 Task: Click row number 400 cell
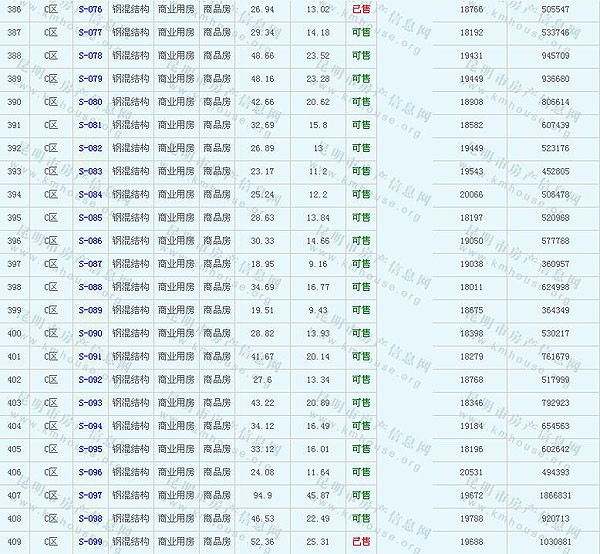(x=14, y=333)
